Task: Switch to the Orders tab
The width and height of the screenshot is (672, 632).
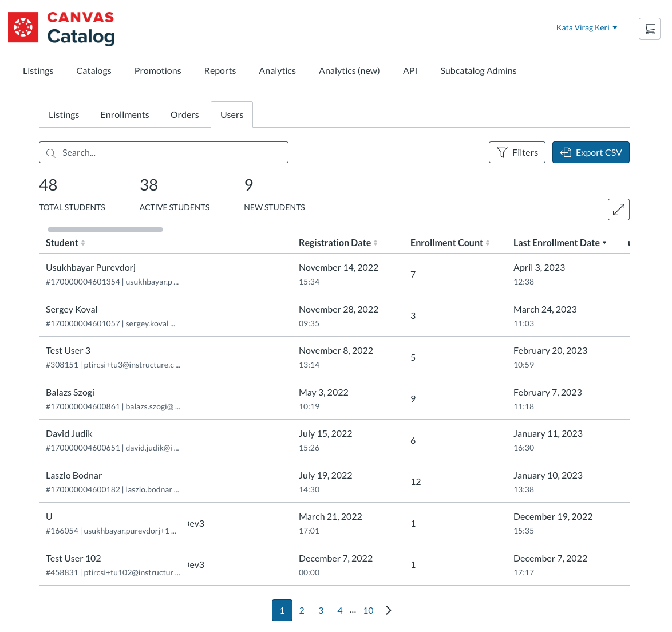Action: [x=185, y=115]
